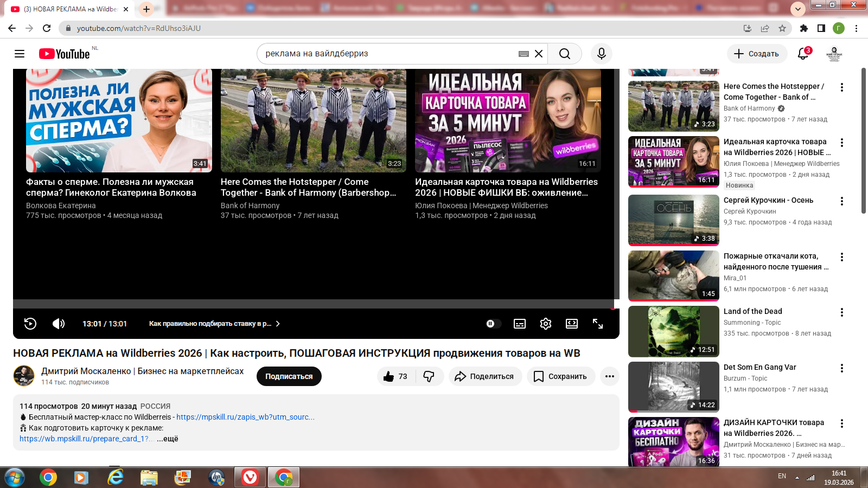Toggle the autoplay switch in player

click(492, 324)
